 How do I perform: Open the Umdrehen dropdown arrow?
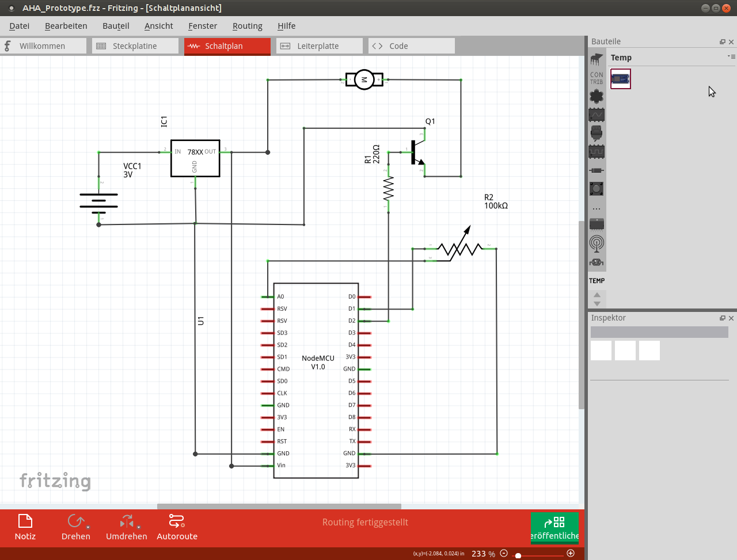pos(139,527)
